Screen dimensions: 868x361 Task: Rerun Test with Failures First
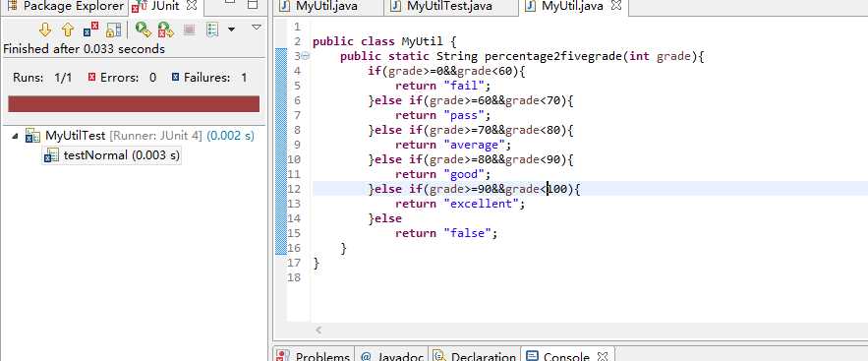(165, 30)
